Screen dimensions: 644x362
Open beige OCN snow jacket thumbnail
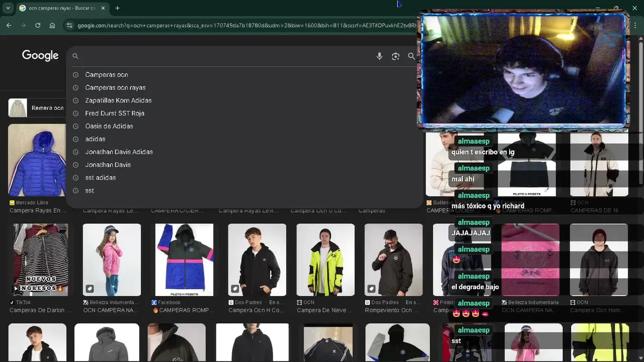tap(599, 164)
